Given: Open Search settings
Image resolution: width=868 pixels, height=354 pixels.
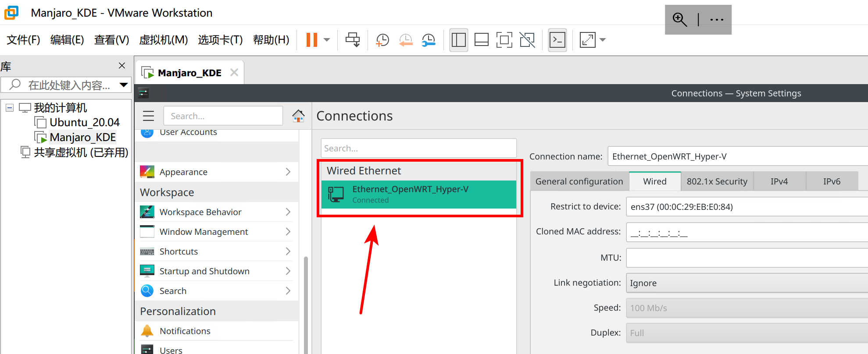Looking at the screenshot, I should point(217,290).
